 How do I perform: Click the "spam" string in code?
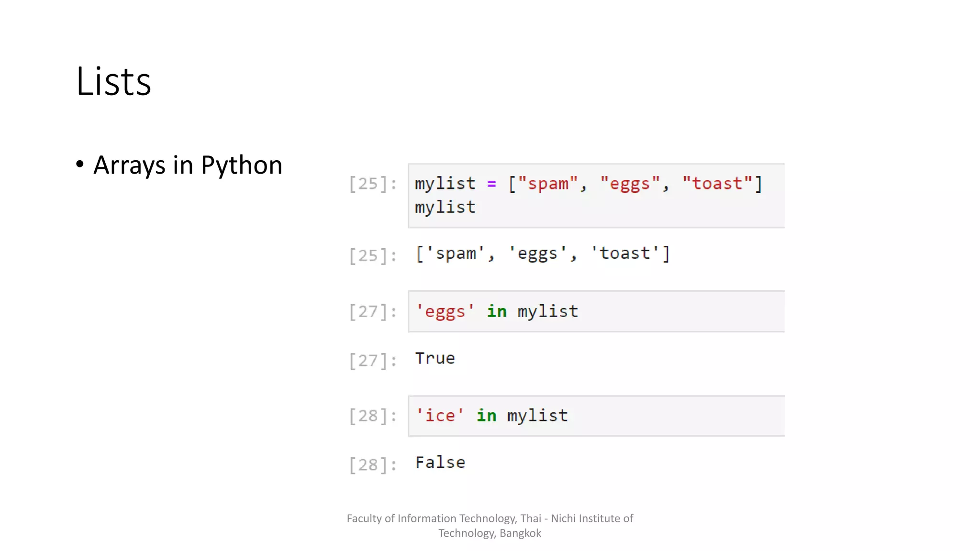point(548,184)
